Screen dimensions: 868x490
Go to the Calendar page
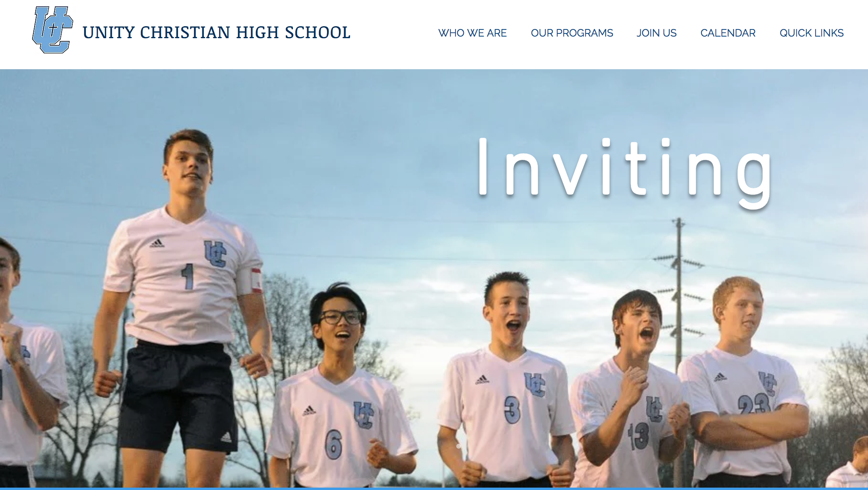coord(728,33)
